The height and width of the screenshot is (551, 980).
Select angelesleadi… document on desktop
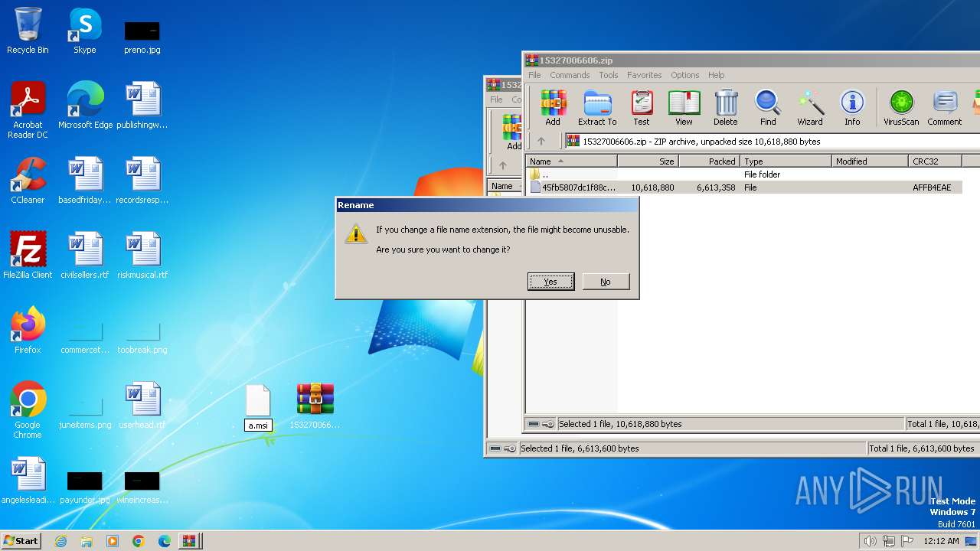tap(28, 481)
